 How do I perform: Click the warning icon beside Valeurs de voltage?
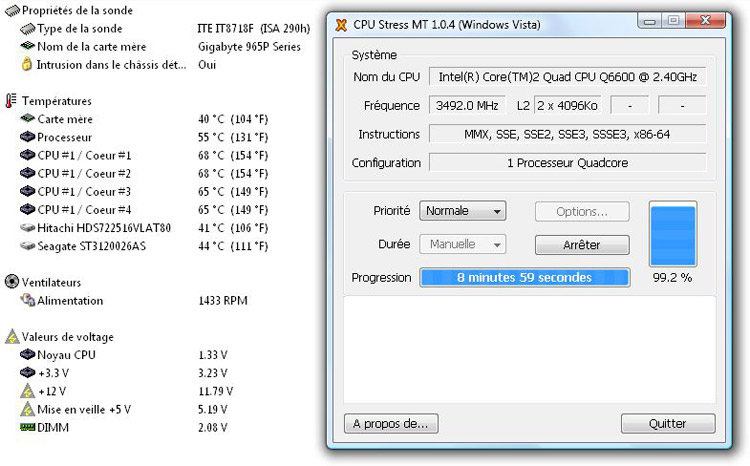[x=11, y=336]
